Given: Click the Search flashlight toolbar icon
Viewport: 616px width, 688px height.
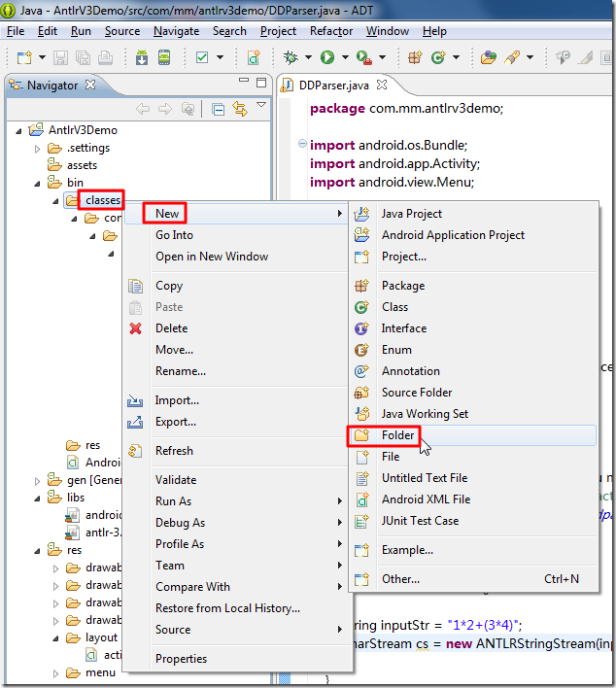Looking at the screenshot, I should (512, 57).
